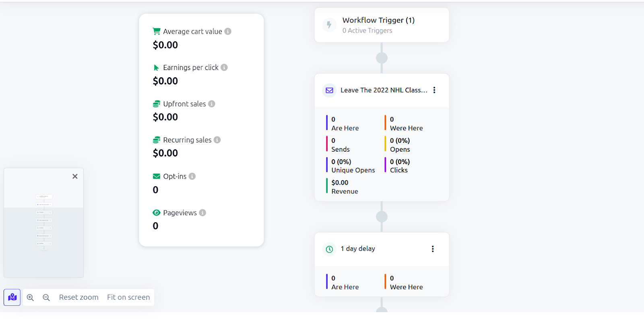
Task: Click the Opt-ins info icon
Action: [x=192, y=176]
